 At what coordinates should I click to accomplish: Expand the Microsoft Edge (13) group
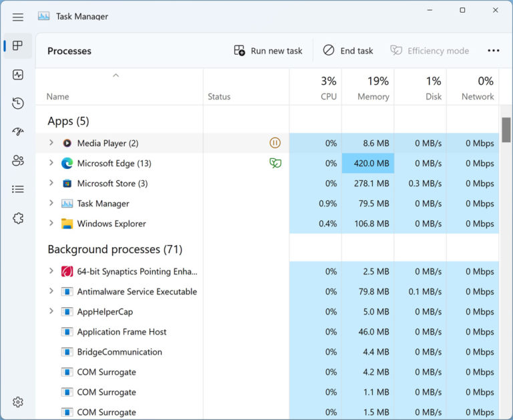pos(51,162)
